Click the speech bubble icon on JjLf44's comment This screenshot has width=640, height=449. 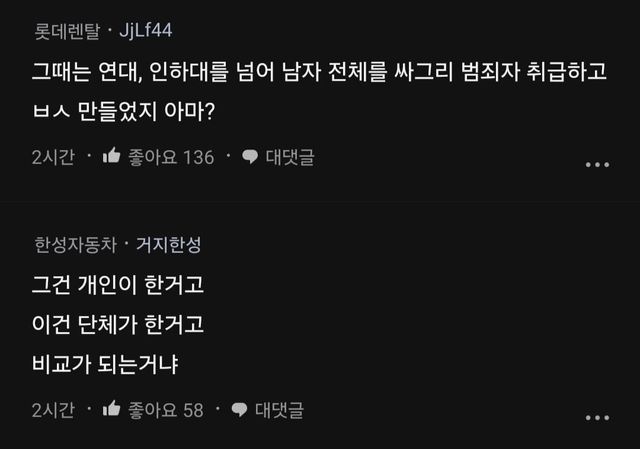pyautogui.click(x=250, y=157)
